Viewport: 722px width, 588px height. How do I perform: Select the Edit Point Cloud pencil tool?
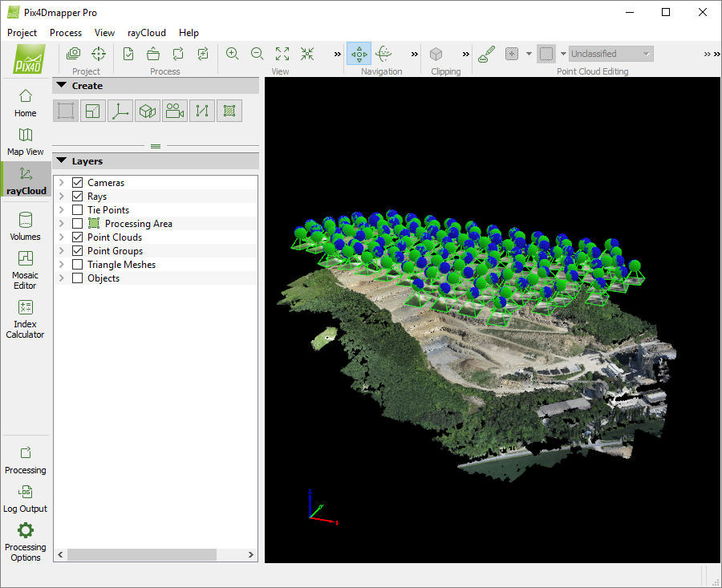click(486, 54)
